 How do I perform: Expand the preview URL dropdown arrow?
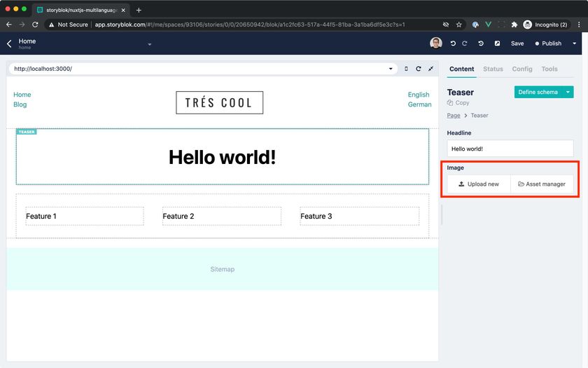(391, 69)
